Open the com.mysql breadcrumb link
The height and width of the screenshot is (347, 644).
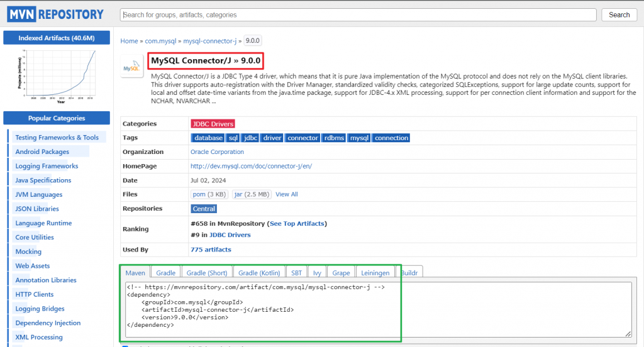click(160, 41)
